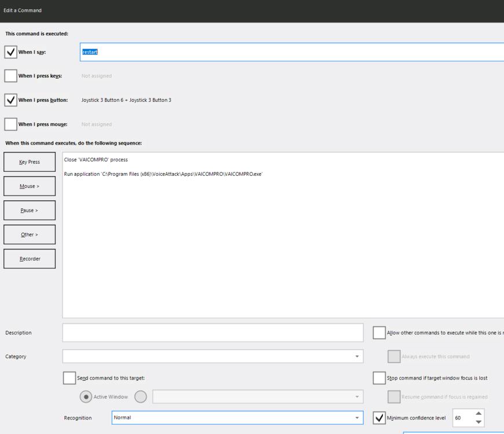Select the "Close 'VAICOMPRO' process" action line
Screen dimensions: 504x434
tap(96, 160)
